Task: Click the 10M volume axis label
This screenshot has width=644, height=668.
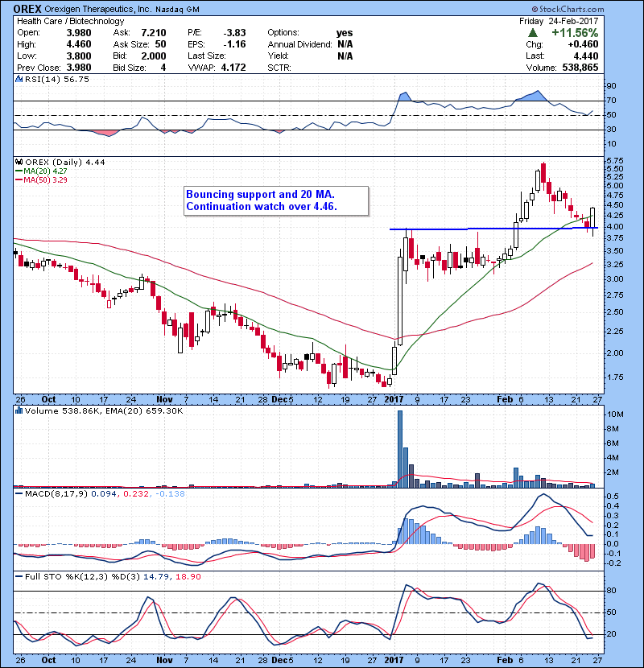Action: pos(616,414)
